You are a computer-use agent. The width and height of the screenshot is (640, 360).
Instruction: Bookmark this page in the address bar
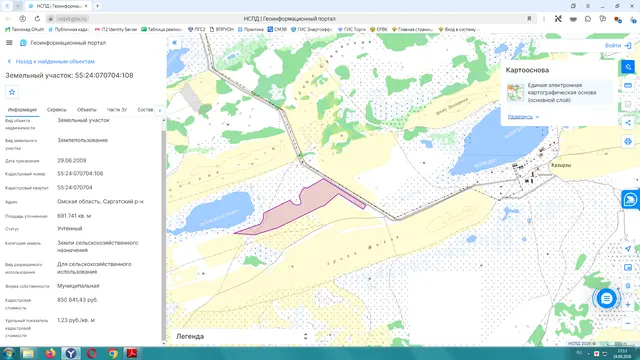click(x=529, y=19)
